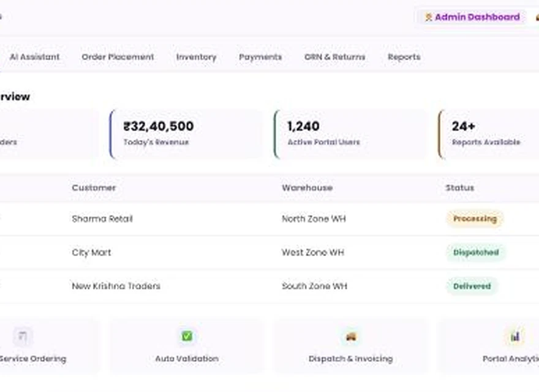Click the Dispatch & Invoicing truck icon

[x=350, y=336]
